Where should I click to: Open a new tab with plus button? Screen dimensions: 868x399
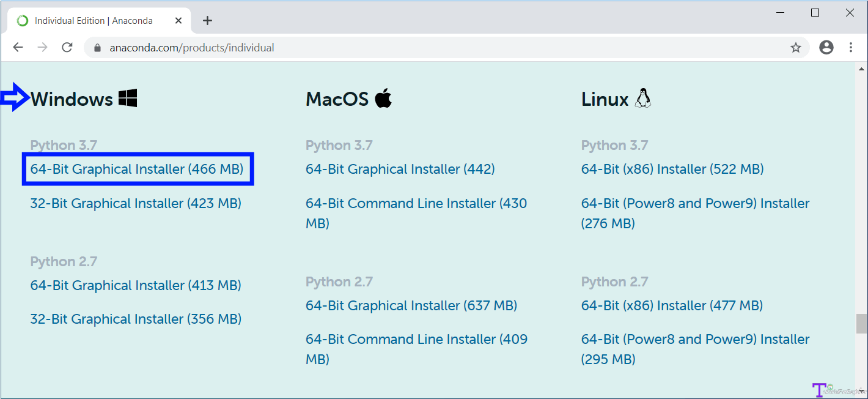coord(207,21)
